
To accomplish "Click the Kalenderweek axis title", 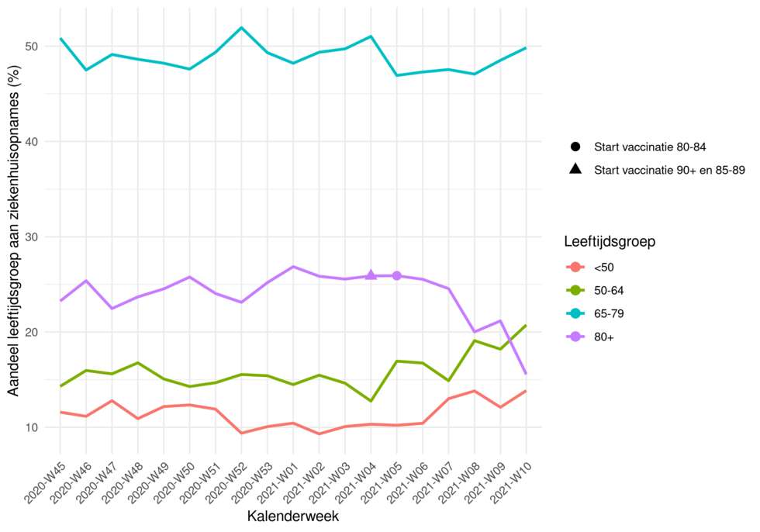I will [293, 516].
